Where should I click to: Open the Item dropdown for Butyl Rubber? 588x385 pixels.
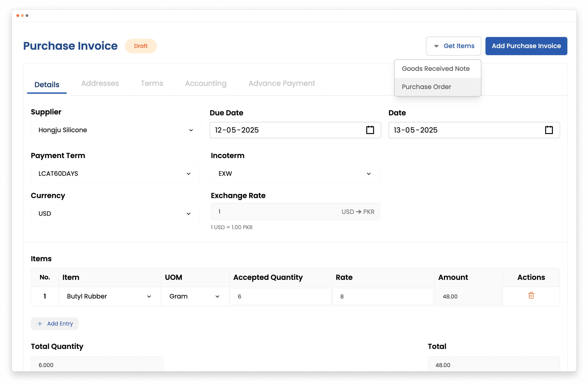149,296
